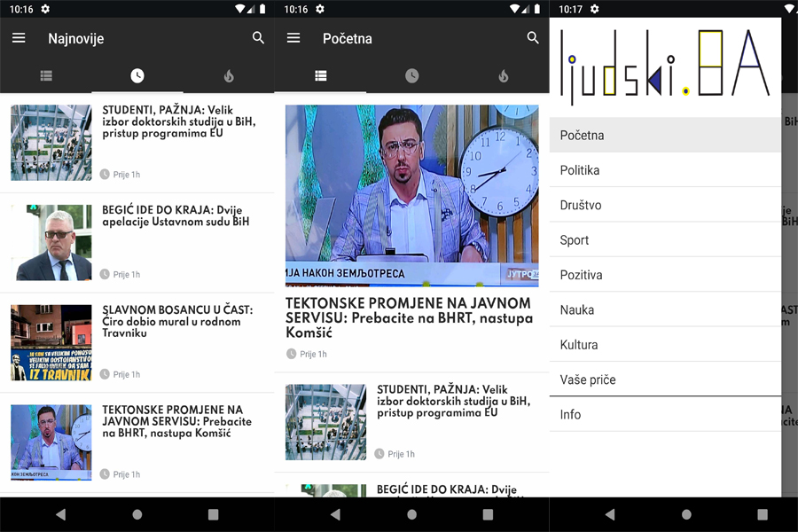Click the Wi-Fi icon in the Početna status bar

514,9
